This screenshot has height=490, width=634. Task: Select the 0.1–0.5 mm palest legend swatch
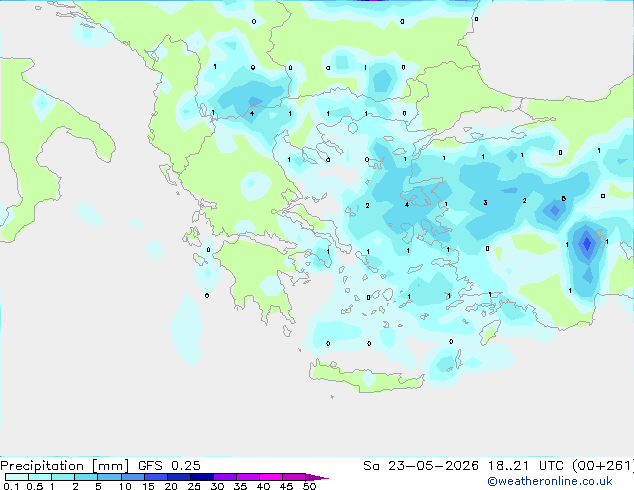(x=17, y=477)
